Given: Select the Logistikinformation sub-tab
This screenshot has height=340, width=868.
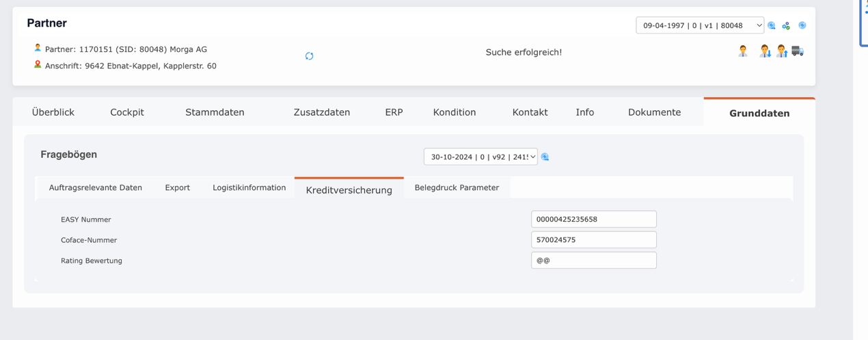Looking at the screenshot, I should [x=249, y=187].
